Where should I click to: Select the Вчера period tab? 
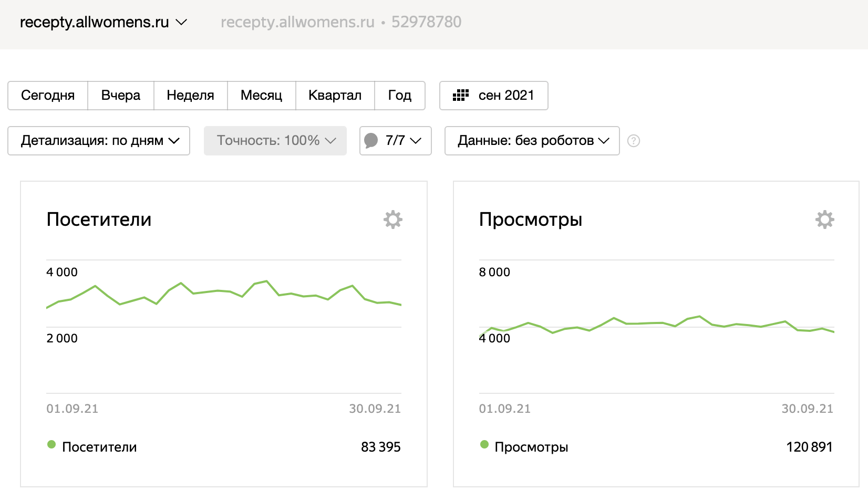[x=121, y=96]
